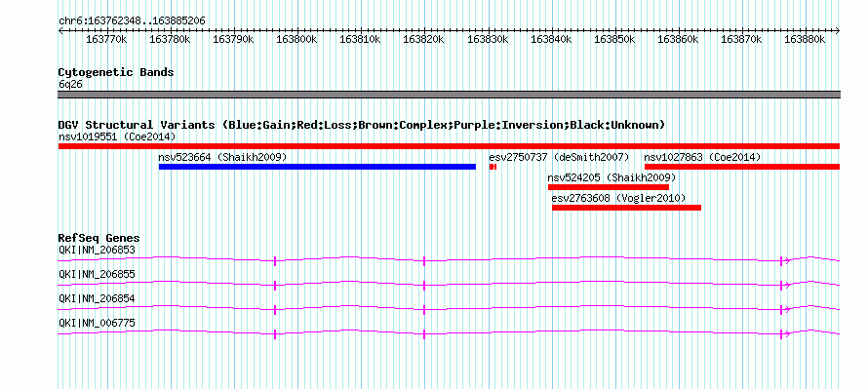The image size is (868, 389).
Task: Click the red nsv524205 variant bar
Action: click(609, 187)
